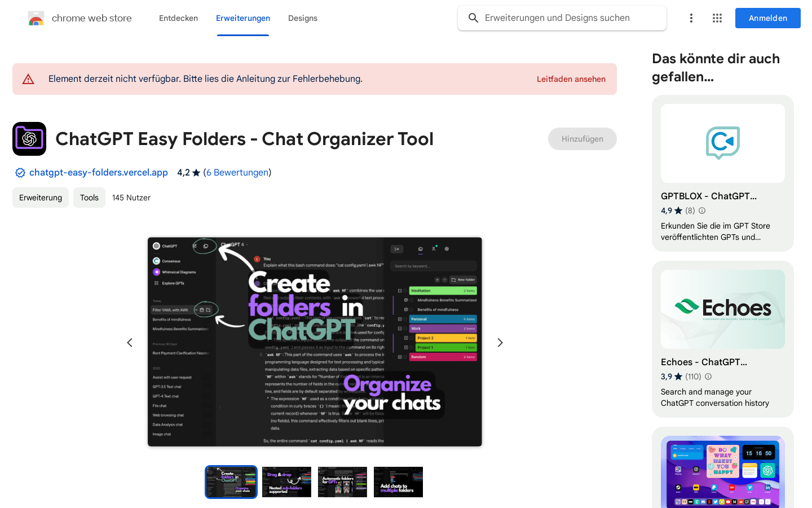
Task: Click the info icon beside Echoes rating
Action: 708,376
